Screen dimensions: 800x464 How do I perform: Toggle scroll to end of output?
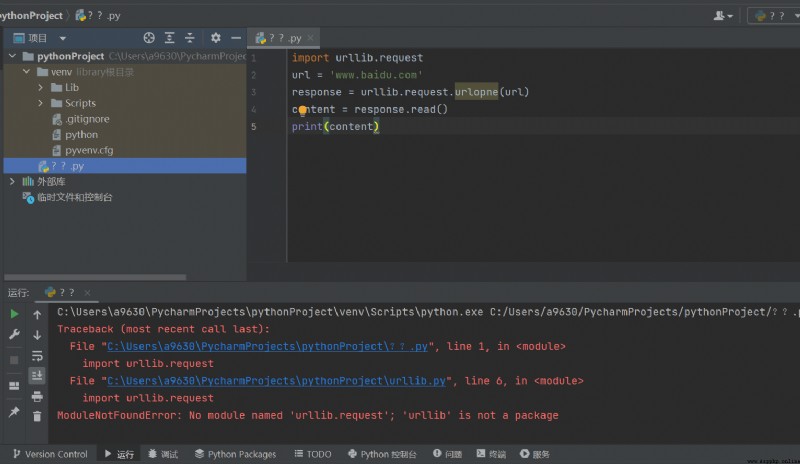pyautogui.click(x=37, y=376)
